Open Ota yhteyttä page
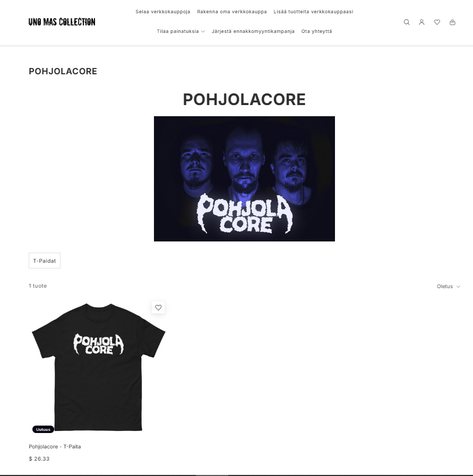This screenshot has height=476, width=473. (316, 31)
